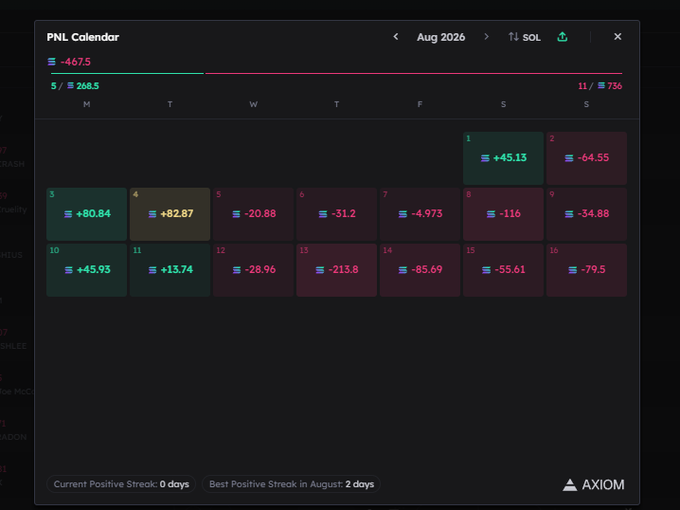Screen dimensions: 680x510
Task: Select day 14 cell showing -85.69
Action: 420,270
